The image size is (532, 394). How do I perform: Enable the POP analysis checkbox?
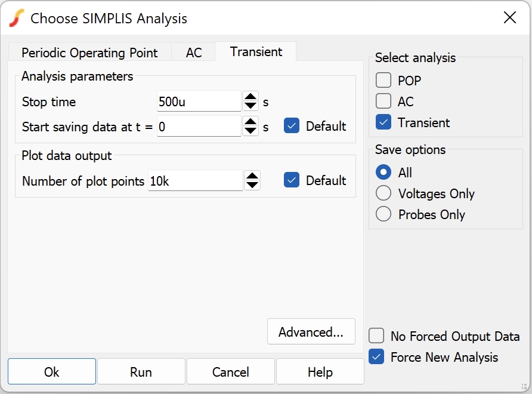(383, 80)
